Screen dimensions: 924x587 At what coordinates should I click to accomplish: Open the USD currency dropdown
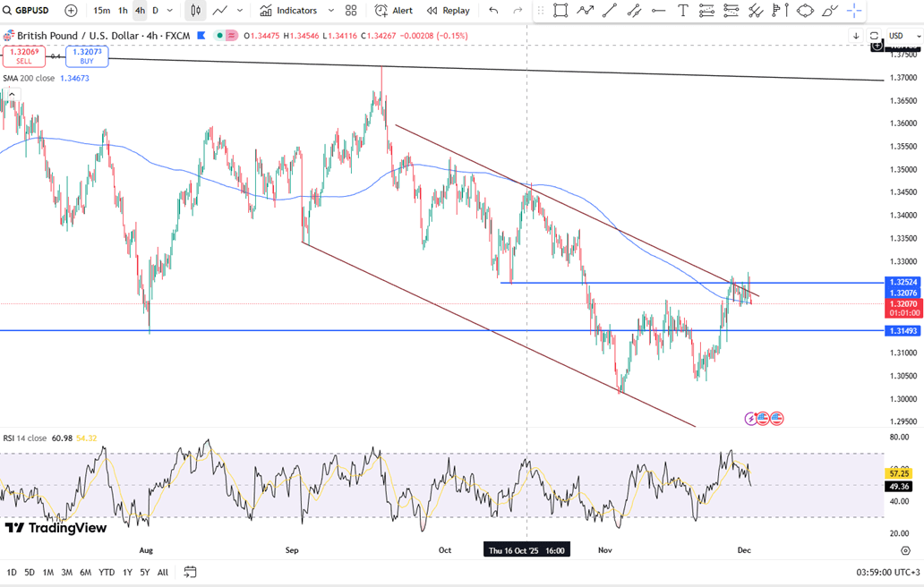click(898, 36)
